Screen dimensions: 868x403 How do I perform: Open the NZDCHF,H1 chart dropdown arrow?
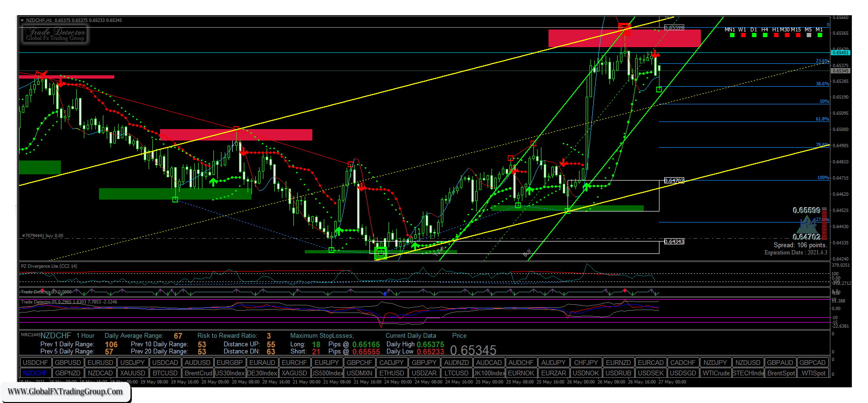[x=22, y=20]
